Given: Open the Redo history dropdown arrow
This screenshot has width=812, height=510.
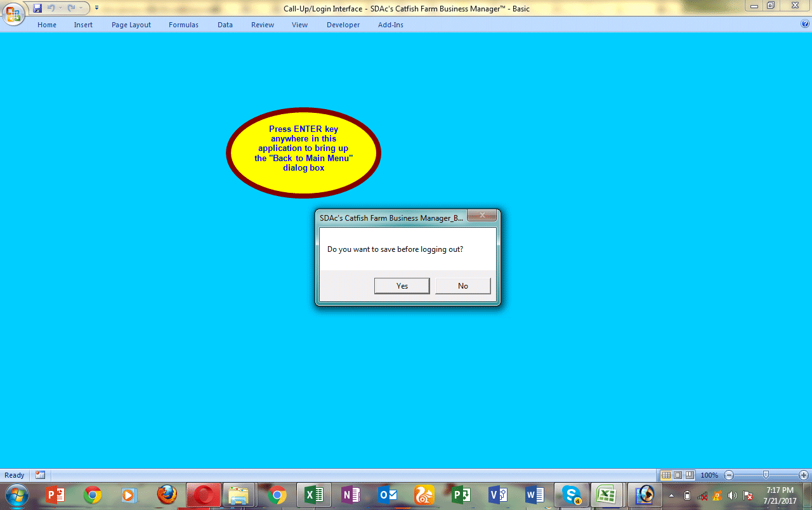Looking at the screenshot, I should coord(81,8).
